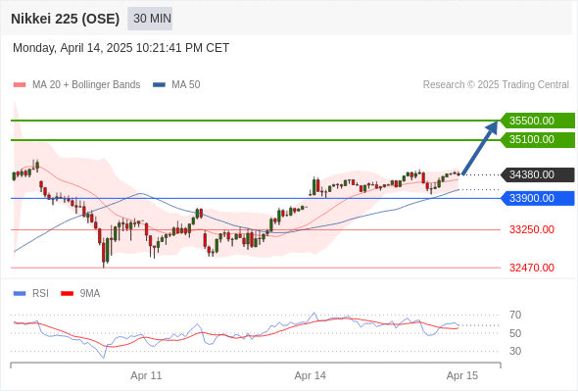Click the MA 50 blue legend swatch
The height and width of the screenshot is (392, 578).
click(159, 85)
